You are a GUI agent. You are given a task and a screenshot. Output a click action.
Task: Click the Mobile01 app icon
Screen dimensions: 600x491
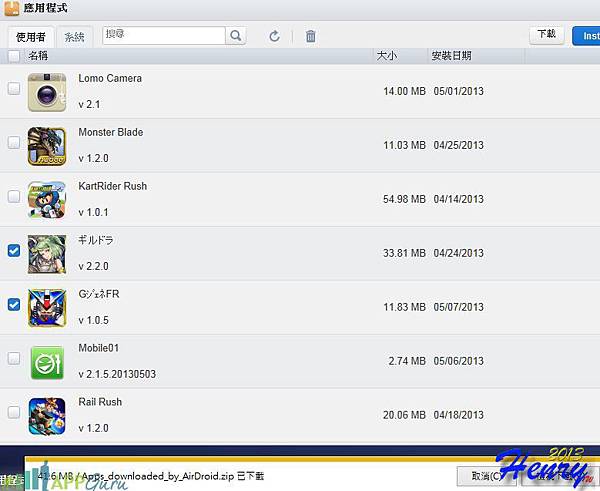pyautogui.click(x=47, y=362)
